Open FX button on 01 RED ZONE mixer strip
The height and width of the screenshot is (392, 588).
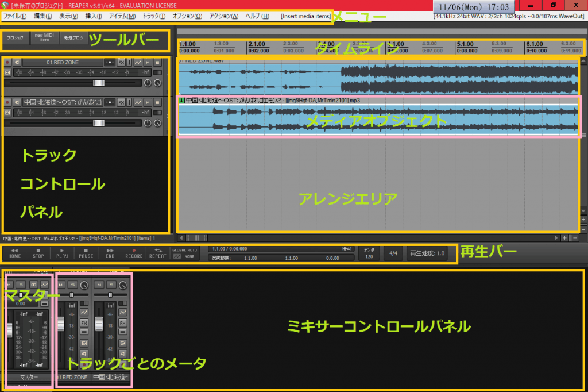pos(84,323)
